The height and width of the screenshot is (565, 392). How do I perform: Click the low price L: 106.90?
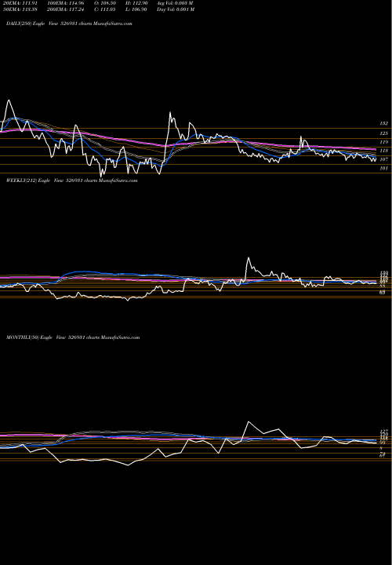point(136,9)
